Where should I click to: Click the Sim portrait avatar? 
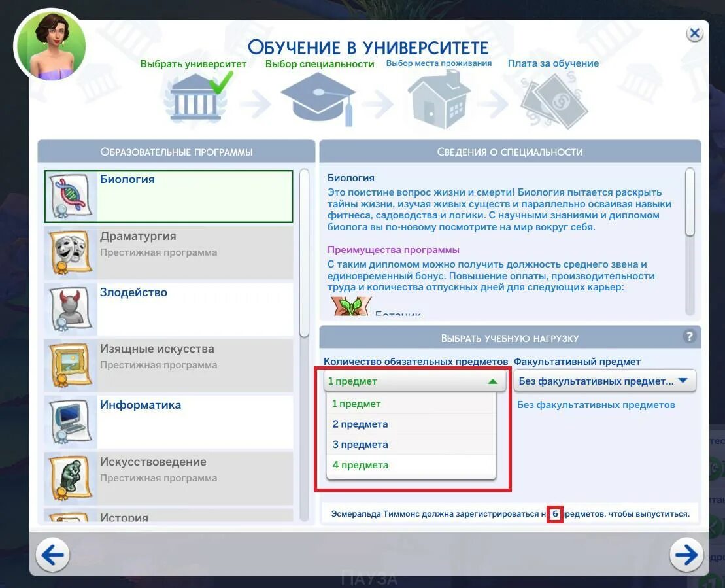click(52, 45)
